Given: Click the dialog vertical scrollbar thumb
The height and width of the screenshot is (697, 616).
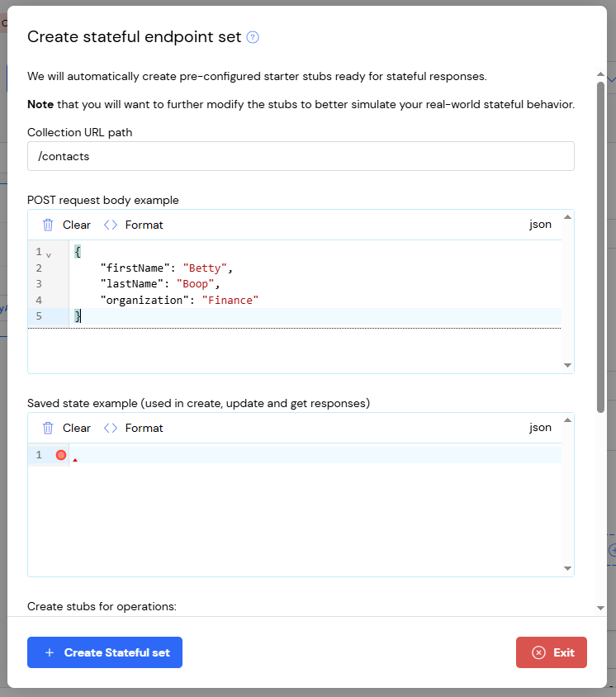Looking at the screenshot, I should click(600, 247).
